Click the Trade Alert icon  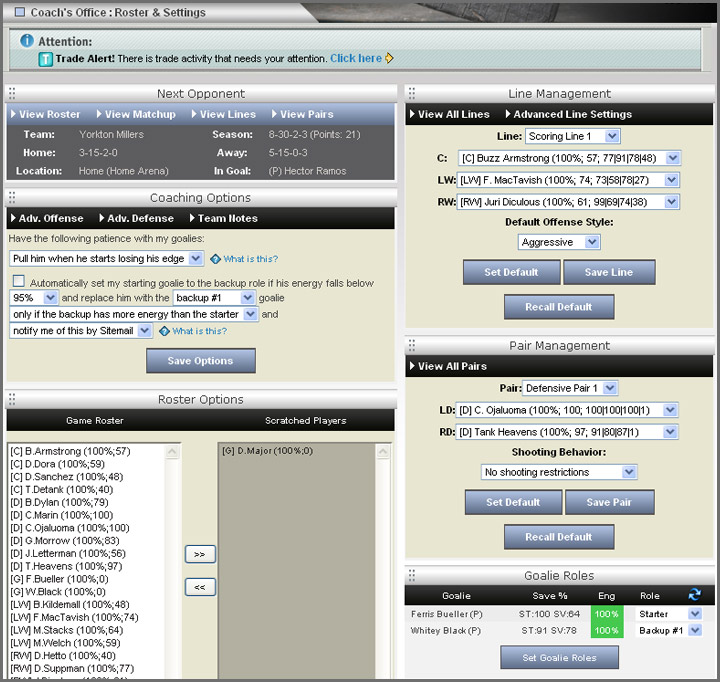tap(45, 59)
